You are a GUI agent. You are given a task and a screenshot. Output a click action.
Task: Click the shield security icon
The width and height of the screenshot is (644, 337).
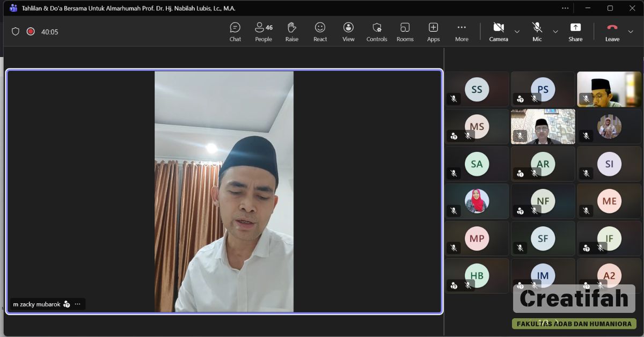(16, 32)
